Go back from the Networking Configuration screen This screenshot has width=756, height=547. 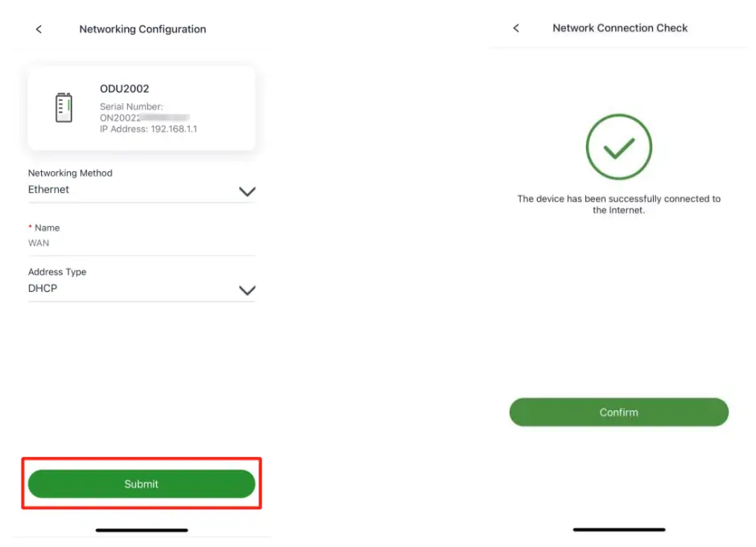click(39, 29)
